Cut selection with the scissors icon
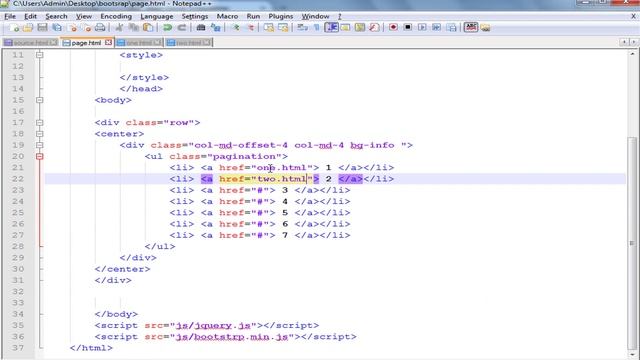Image resolution: width=640 pixels, height=360 pixels. (119, 28)
